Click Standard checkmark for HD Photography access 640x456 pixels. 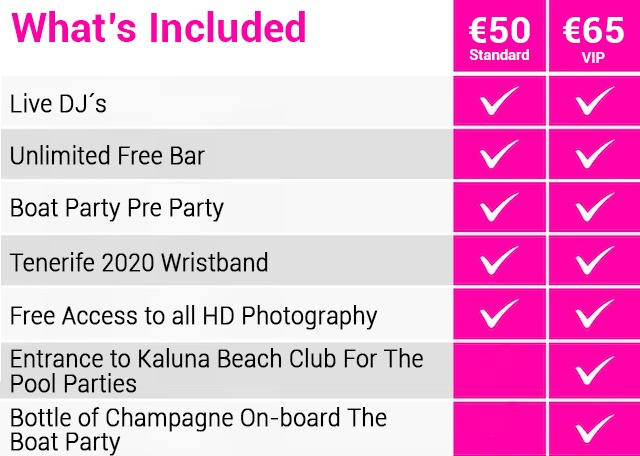[x=499, y=313]
